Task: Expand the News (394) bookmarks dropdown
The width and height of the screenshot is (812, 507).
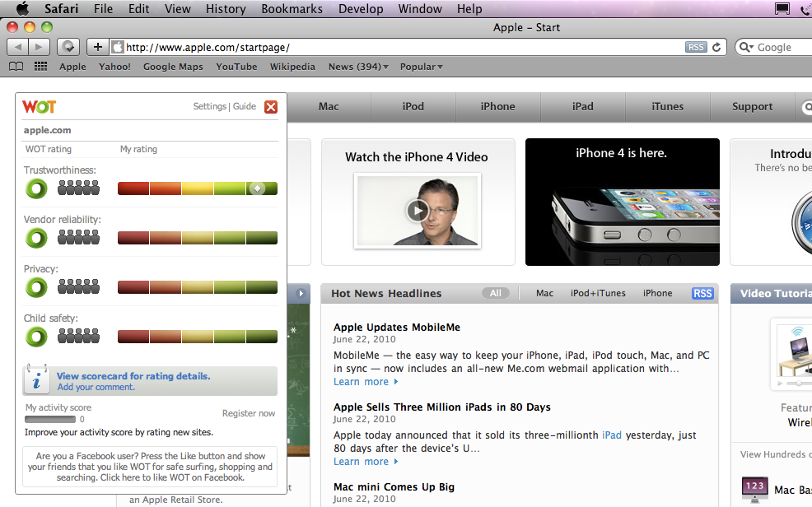Action: click(358, 67)
